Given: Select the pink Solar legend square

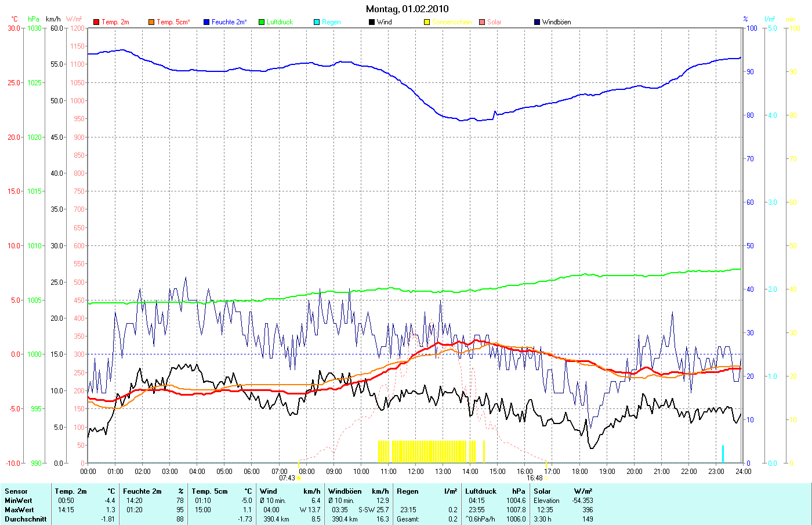Looking at the screenshot, I should point(482,22).
